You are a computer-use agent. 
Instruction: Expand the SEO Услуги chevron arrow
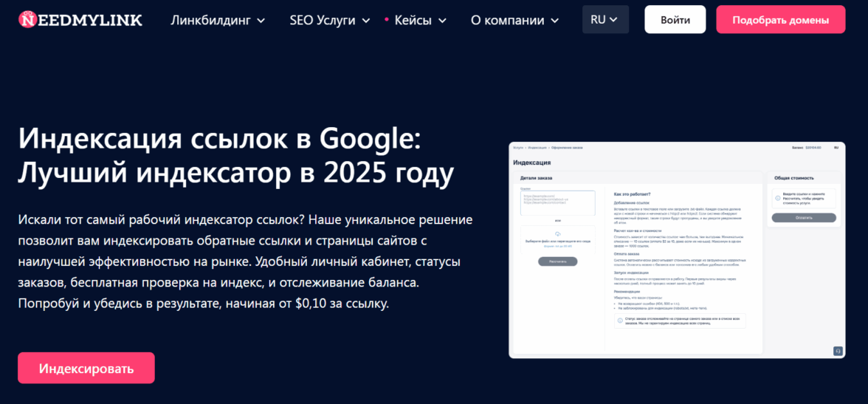pos(366,21)
